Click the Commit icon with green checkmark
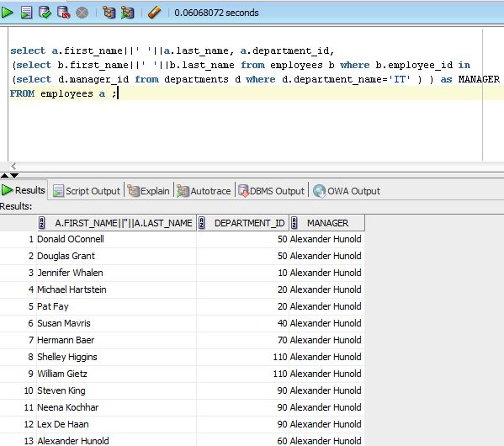 point(45,13)
